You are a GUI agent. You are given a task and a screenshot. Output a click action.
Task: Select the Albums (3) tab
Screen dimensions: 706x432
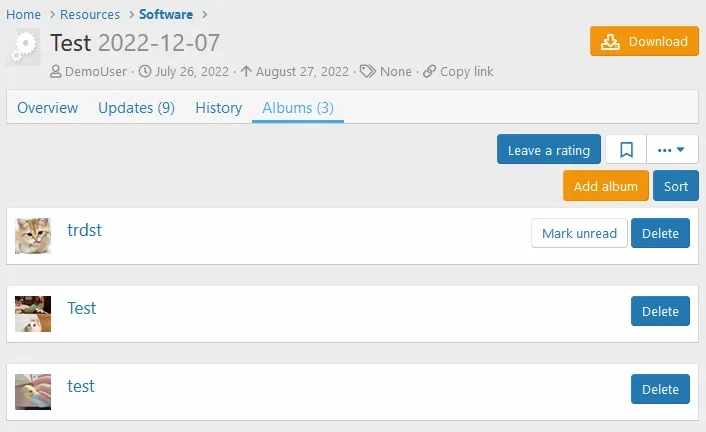click(x=298, y=108)
